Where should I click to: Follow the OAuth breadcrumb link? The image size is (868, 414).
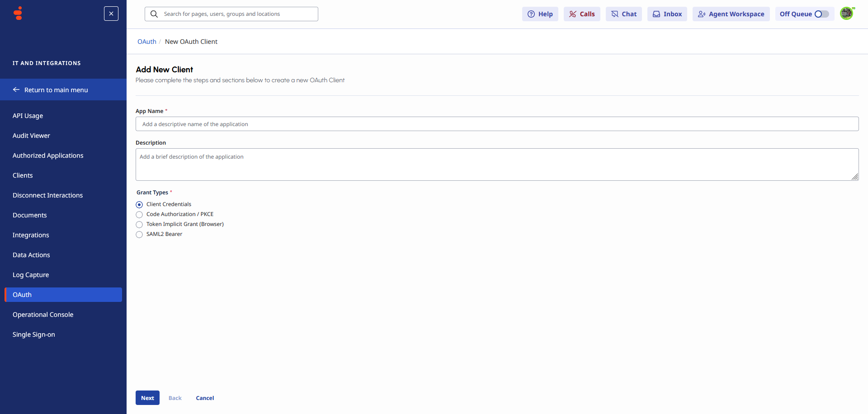click(146, 41)
